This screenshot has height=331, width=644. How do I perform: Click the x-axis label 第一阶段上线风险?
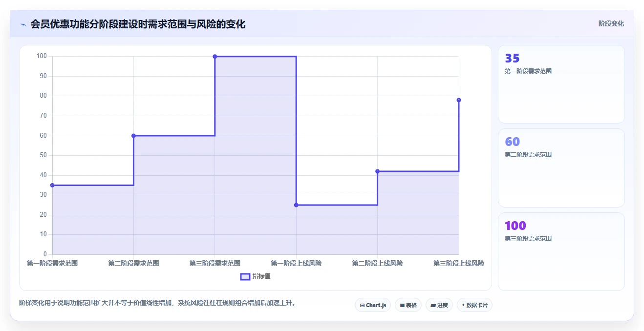[296, 263]
